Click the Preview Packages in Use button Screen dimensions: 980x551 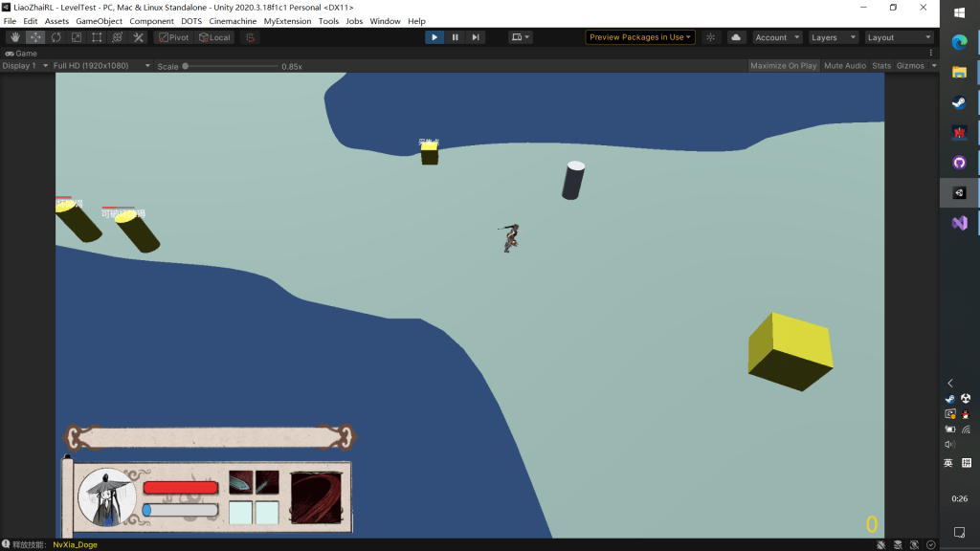pos(640,37)
